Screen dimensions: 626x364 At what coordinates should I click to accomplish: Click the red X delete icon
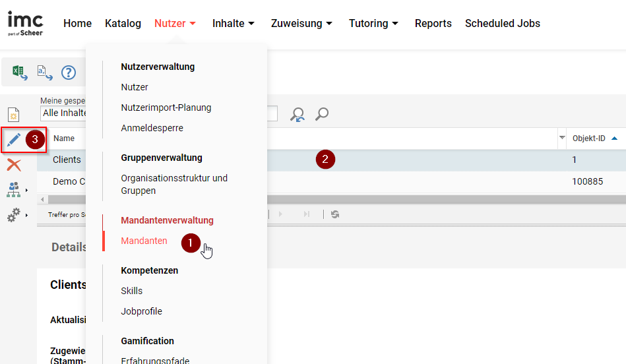click(14, 165)
